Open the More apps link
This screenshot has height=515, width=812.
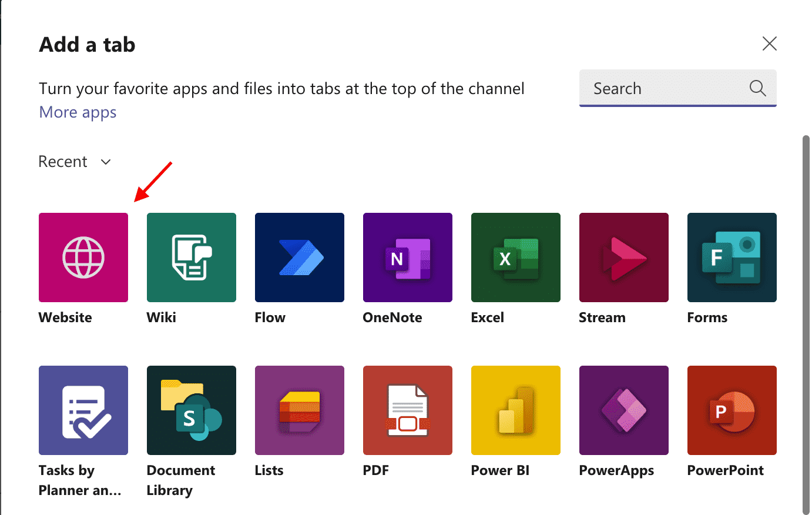tap(78, 112)
